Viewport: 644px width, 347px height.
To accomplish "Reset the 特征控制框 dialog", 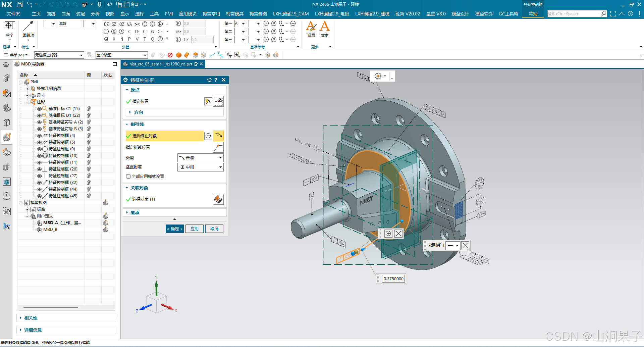I will pyautogui.click(x=209, y=80).
